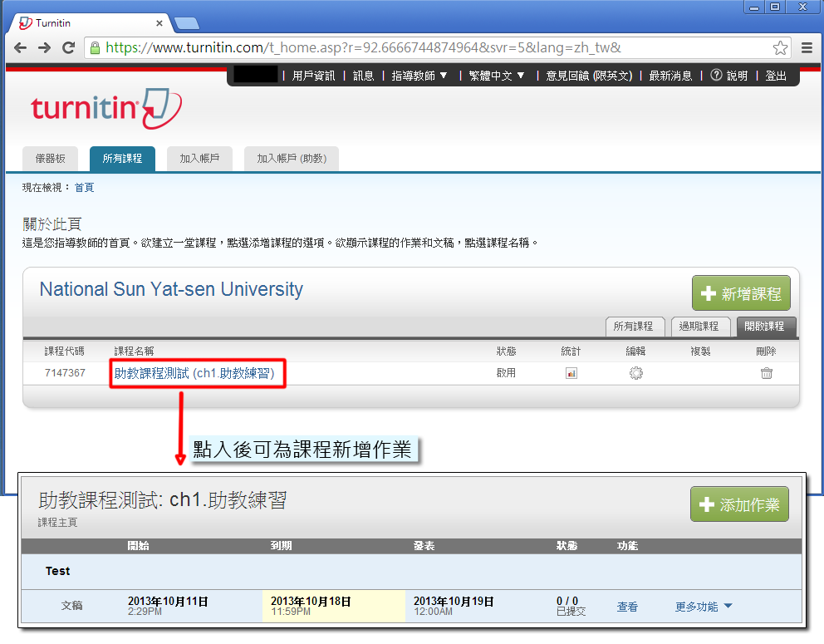Click browser back arrow

[x=21, y=47]
